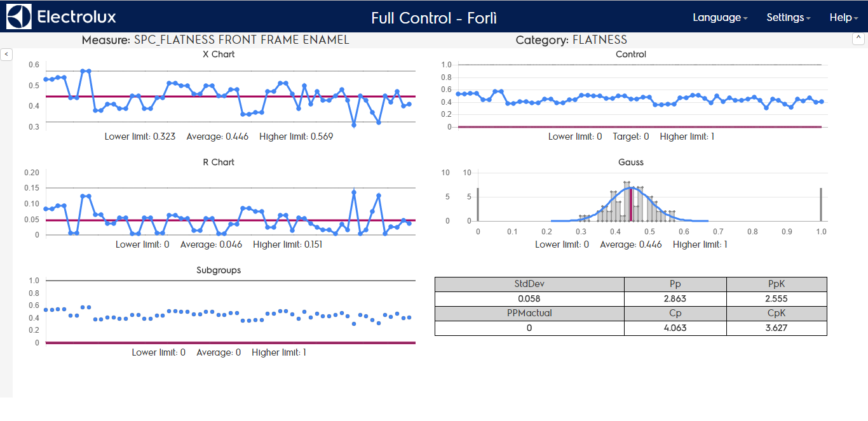Select the Pp value 2.863 cell

click(675, 299)
